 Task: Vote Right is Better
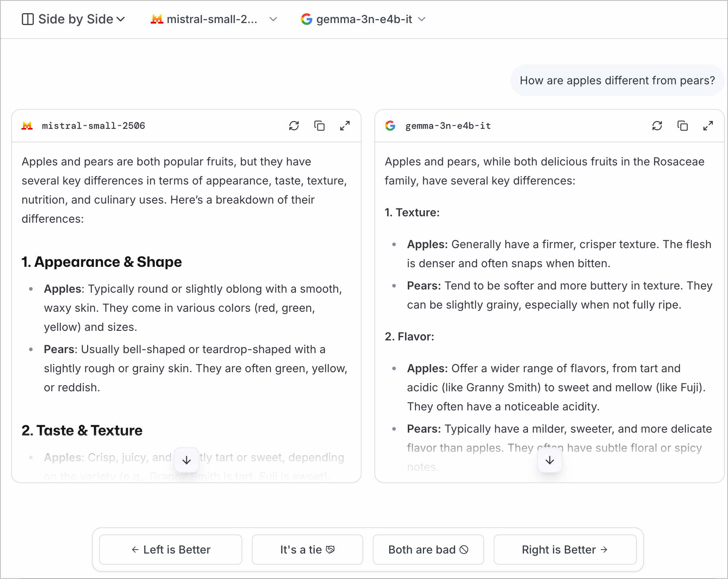(x=565, y=550)
